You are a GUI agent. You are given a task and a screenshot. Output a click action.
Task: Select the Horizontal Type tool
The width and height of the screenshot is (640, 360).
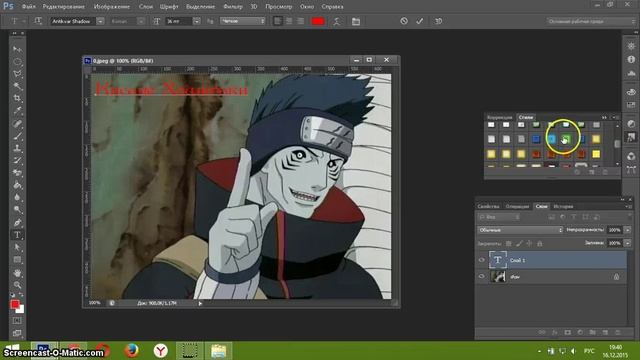[17, 235]
